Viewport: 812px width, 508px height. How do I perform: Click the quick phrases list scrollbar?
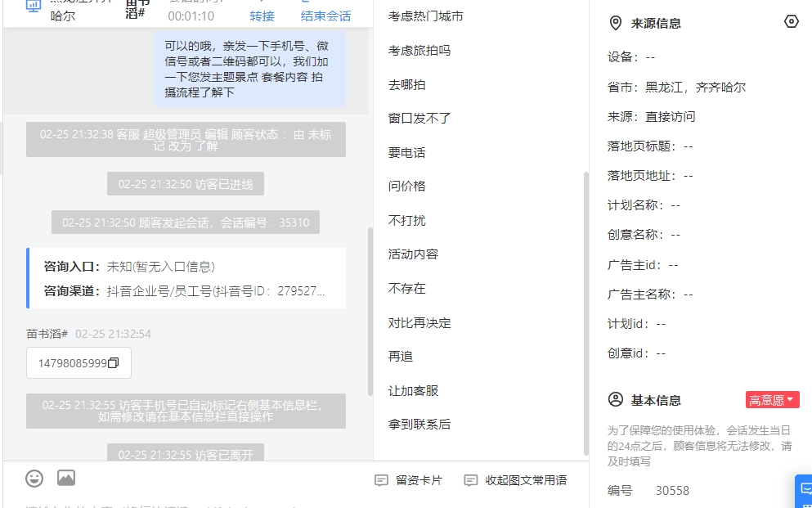point(586,314)
